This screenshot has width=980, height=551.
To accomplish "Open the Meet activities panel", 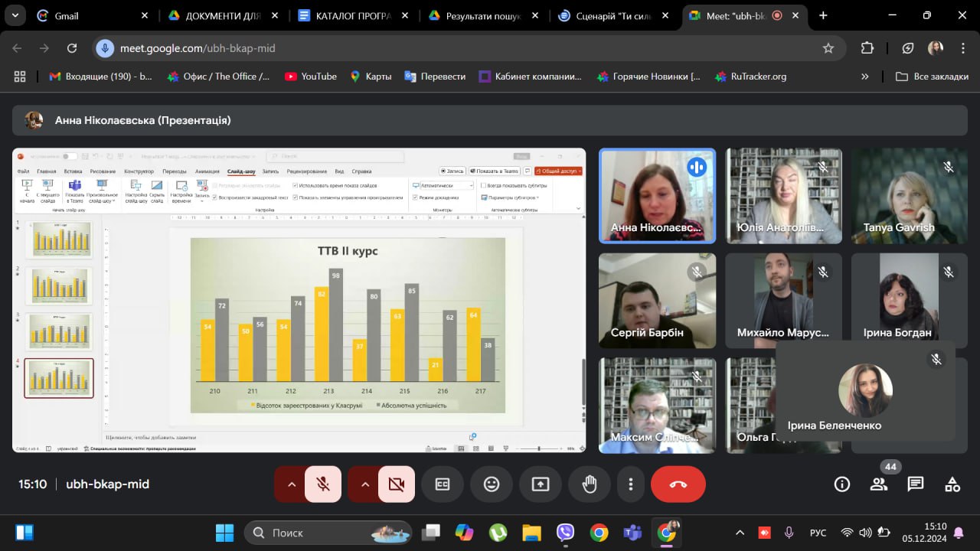I will (952, 484).
